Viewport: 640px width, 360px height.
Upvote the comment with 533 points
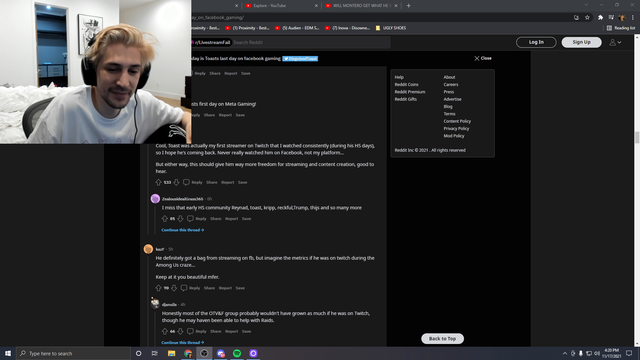pos(158,182)
